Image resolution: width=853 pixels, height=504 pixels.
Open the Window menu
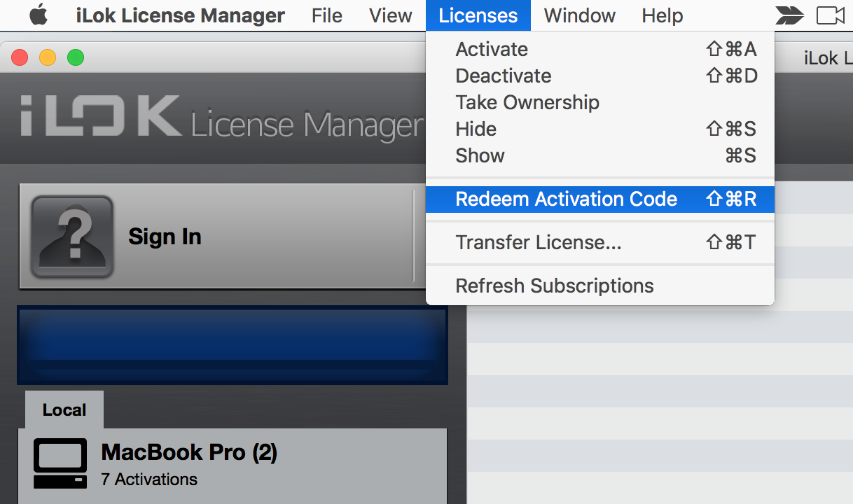pyautogui.click(x=580, y=15)
